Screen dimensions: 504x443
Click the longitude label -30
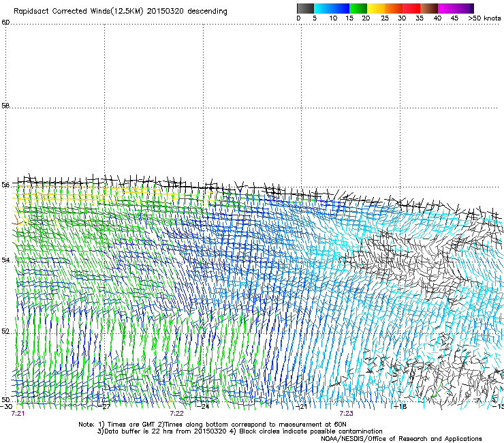tap(6, 406)
